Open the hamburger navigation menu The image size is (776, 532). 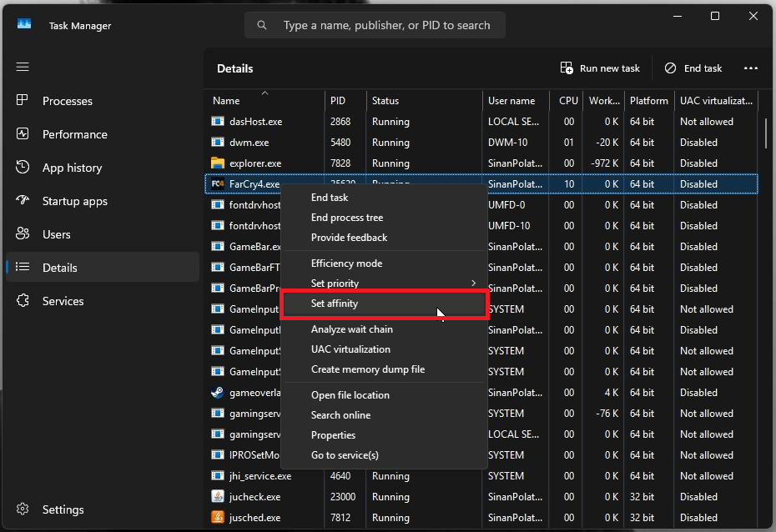pyautogui.click(x=23, y=67)
